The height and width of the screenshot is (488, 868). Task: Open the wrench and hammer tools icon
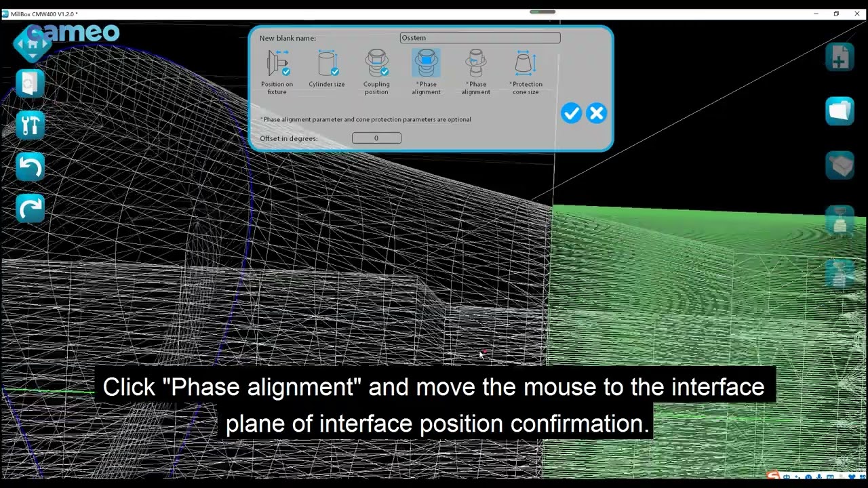(x=30, y=125)
